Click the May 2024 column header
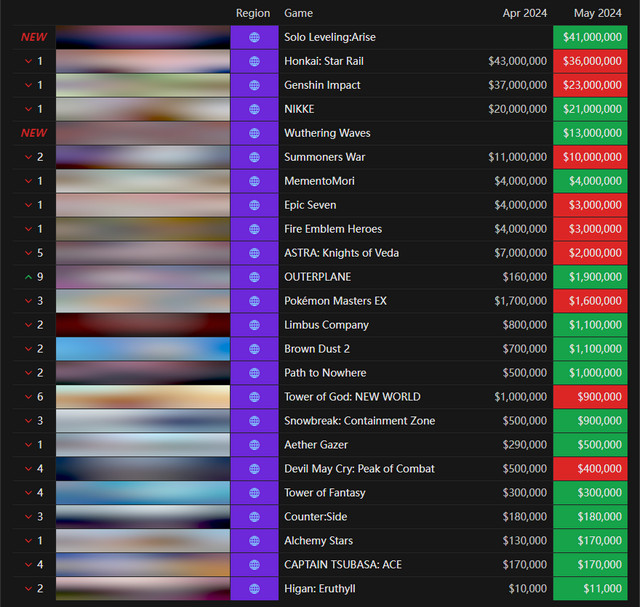 pos(598,13)
